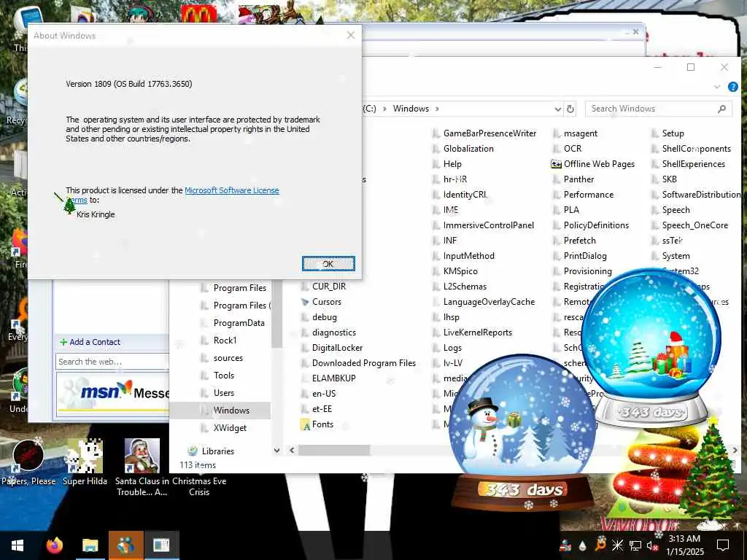This screenshot has width=747, height=560.
Task: Select the Cursors folder
Action: (x=326, y=301)
